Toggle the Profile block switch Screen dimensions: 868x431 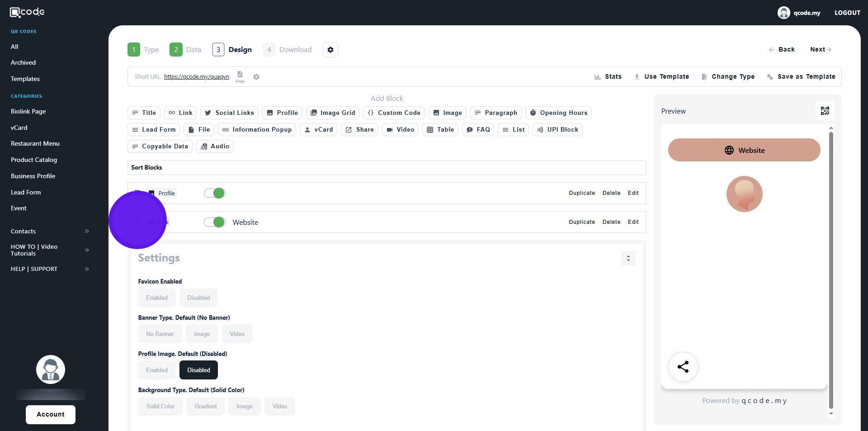[214, 194]
